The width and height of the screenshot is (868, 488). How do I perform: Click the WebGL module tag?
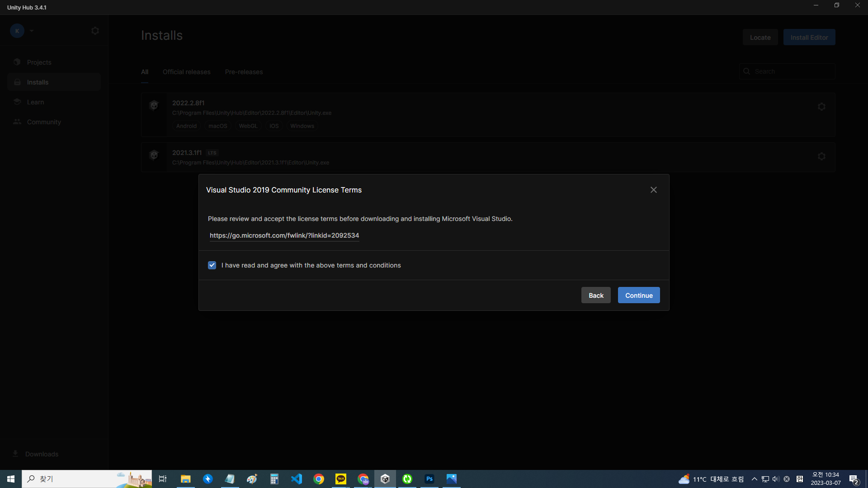248,126
